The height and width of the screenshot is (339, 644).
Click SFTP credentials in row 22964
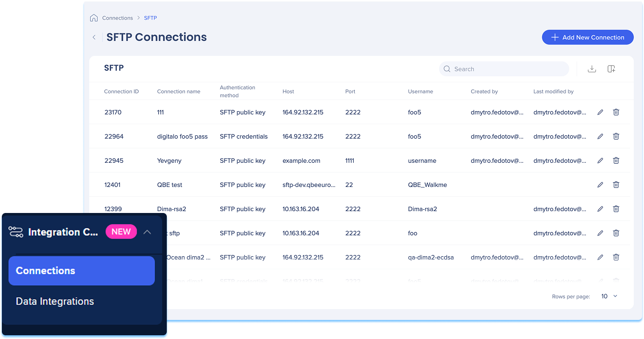pos(244,136)
